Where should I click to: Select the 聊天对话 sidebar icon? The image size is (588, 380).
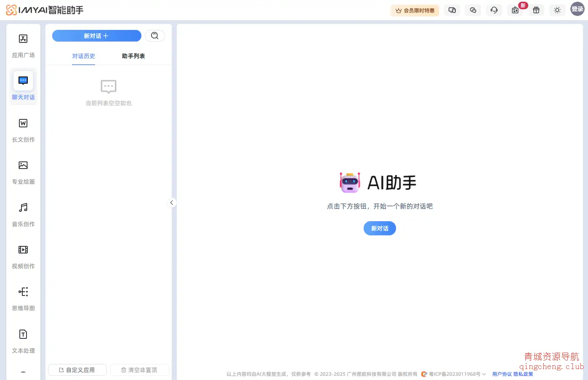point(23,86)
